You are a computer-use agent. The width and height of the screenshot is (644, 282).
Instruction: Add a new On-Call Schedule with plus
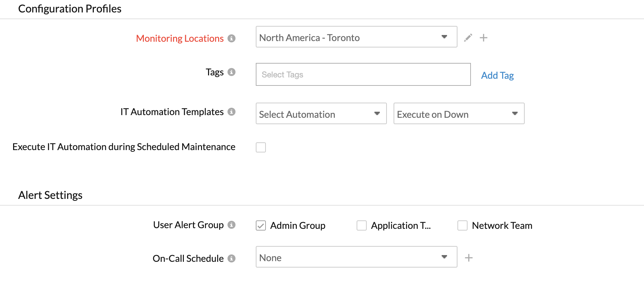[x=469, y=258]
